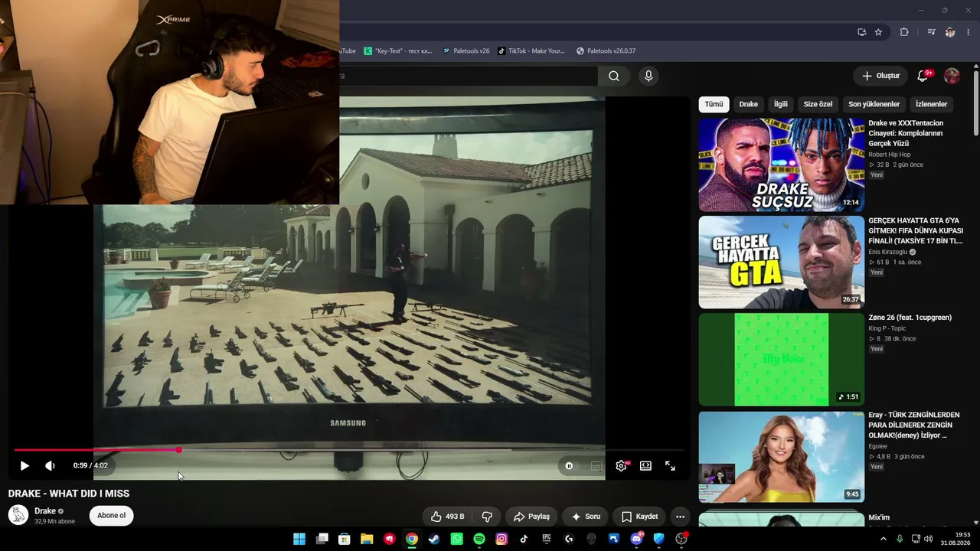Open the YouTube account avatar menu
980x551 pixels.
952,76
